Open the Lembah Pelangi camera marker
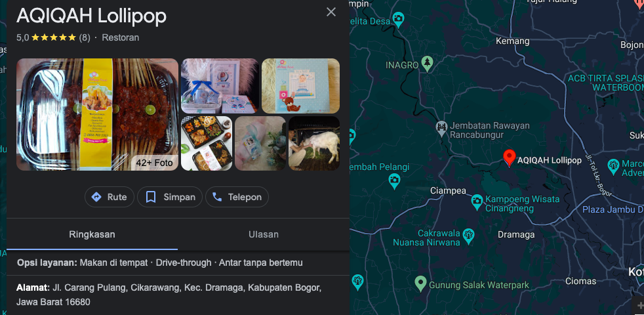The image size is (644, 315). point(394,181)
